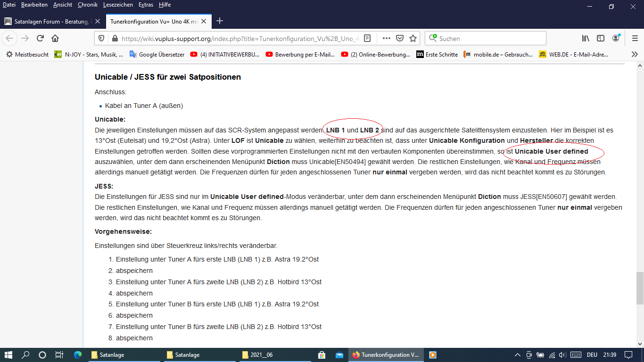Save page to Pocket
The height and width of the screenshot is (362, 644).
click(x=400, y=38)
